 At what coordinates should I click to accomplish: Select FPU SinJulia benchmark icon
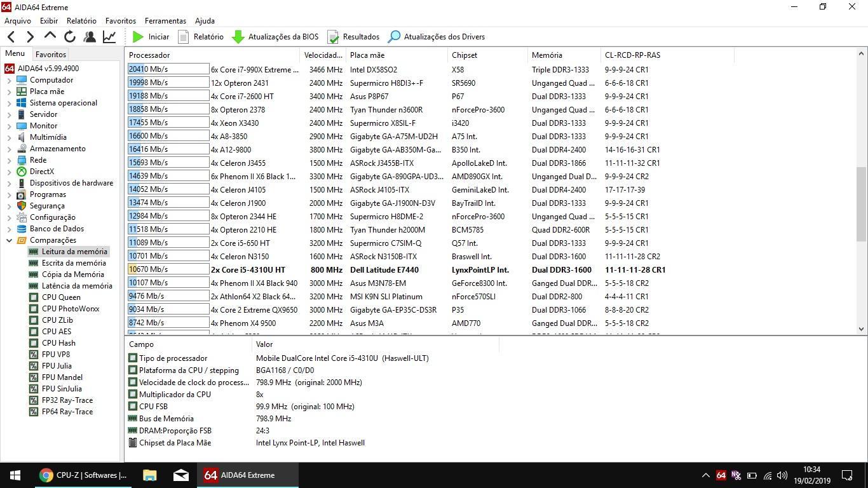click(34, 389)
